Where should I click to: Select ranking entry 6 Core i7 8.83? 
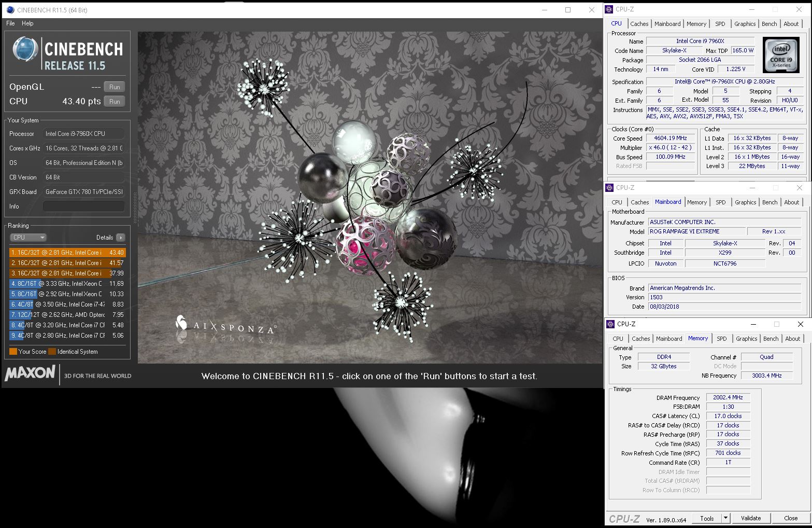click(67, 304)
